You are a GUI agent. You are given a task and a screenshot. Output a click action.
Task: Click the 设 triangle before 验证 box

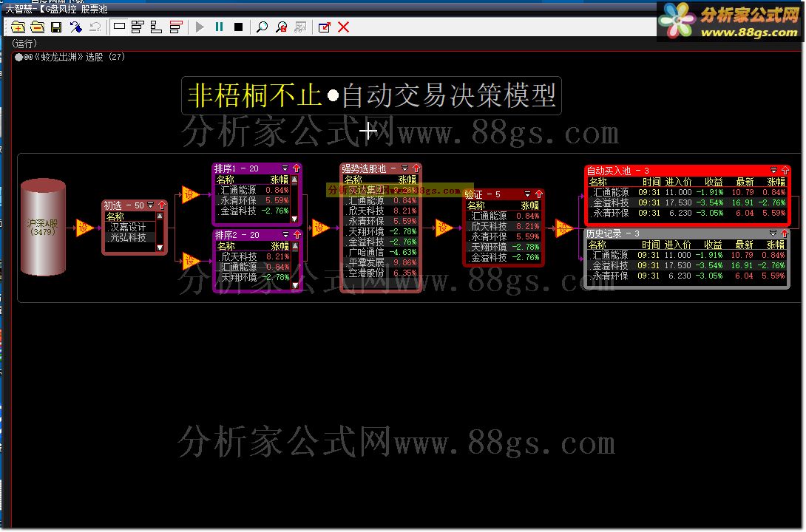click(443, 228)
